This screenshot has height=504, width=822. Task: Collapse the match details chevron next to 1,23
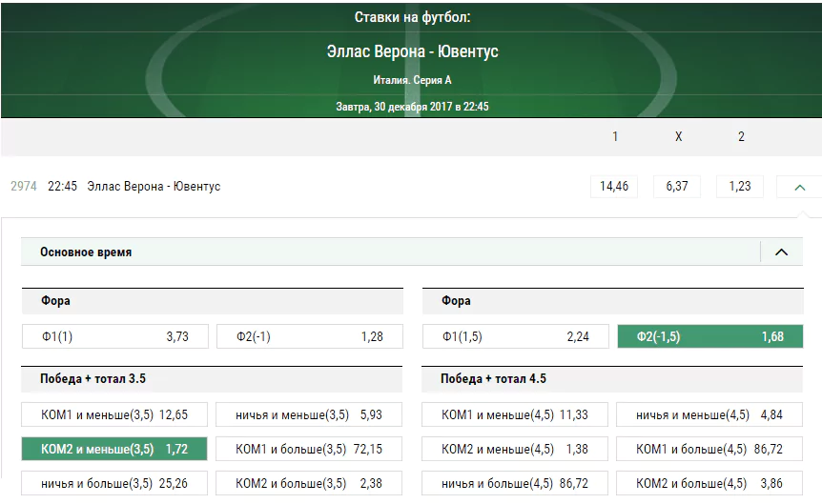tap(799, 187)
